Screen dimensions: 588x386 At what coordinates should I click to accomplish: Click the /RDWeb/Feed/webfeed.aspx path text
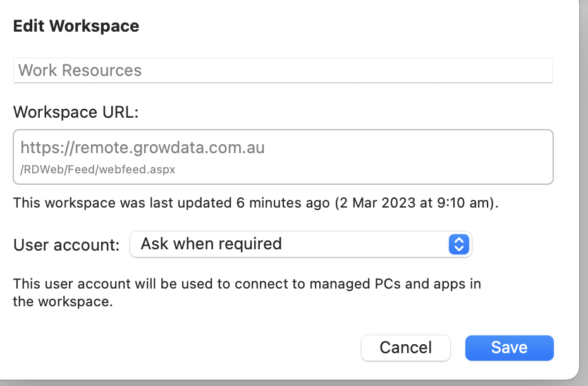pos(97,170)
